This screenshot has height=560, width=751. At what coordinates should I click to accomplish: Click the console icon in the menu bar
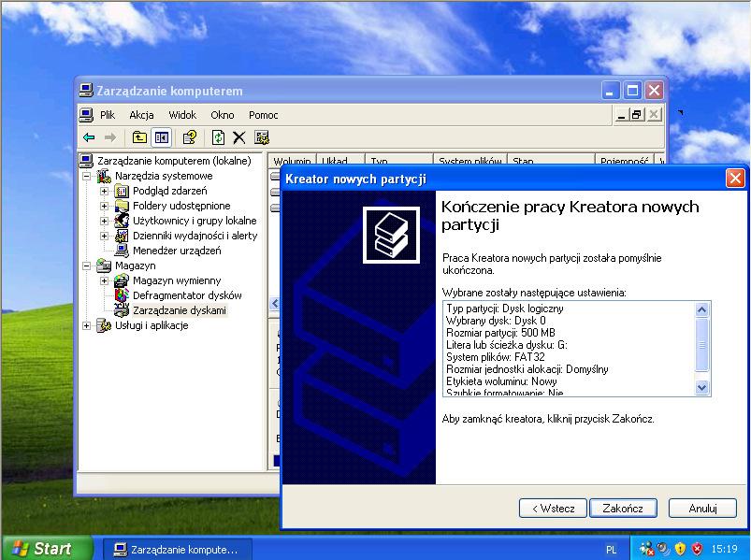(86, 115)
